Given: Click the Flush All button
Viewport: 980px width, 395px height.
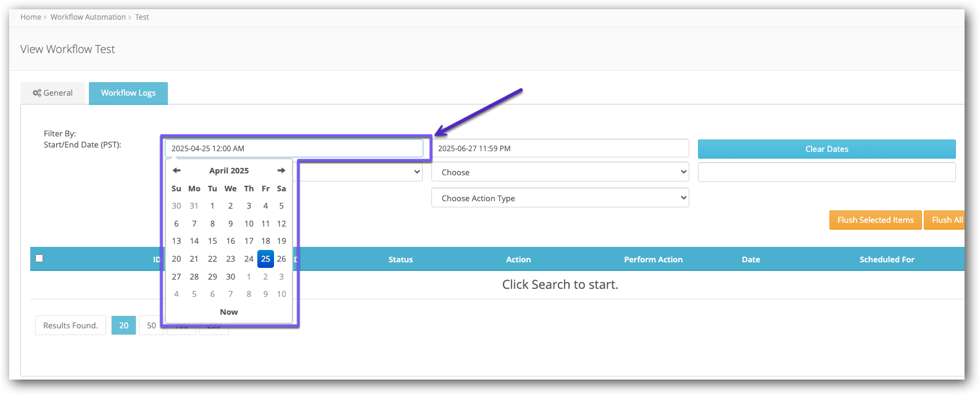Looking at the screenshot, I should click(945, 220).
